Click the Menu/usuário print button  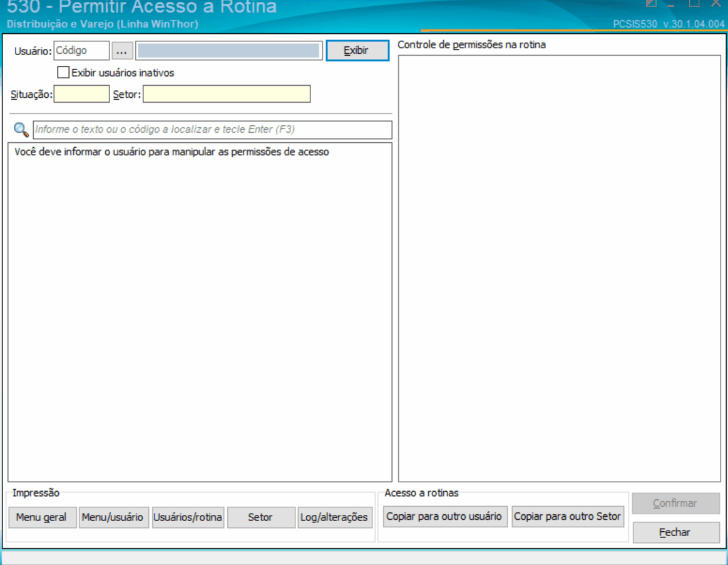[114, 517]
